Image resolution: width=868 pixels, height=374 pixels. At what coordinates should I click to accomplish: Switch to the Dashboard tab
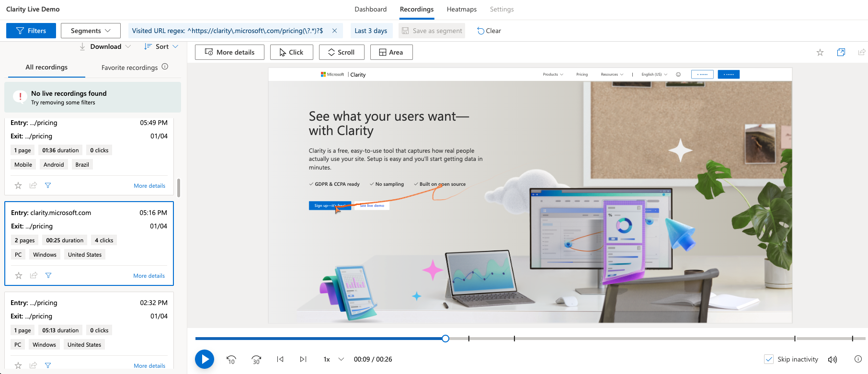click(x=371, y=9)
